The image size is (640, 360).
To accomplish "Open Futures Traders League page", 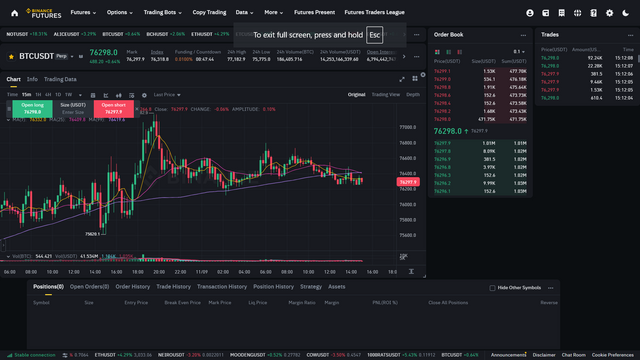I will tap(374, 13).
